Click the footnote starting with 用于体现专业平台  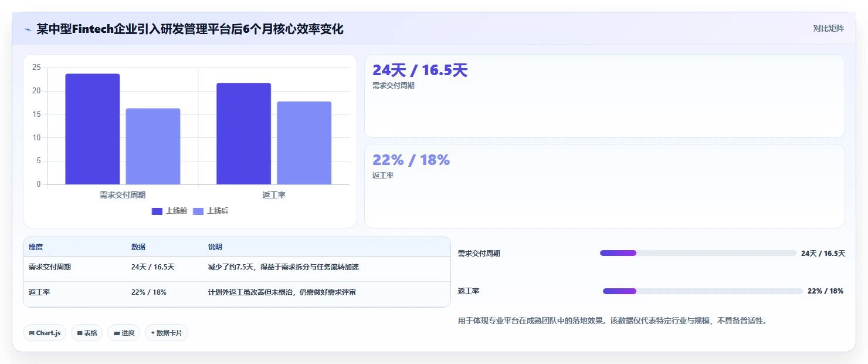coord(612,321)
